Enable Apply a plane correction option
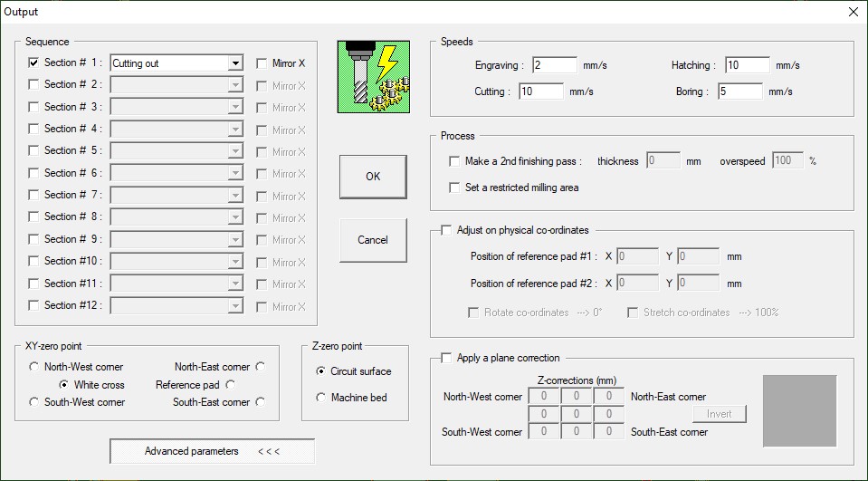Screen dimensions: 868x481 (446, 358)
